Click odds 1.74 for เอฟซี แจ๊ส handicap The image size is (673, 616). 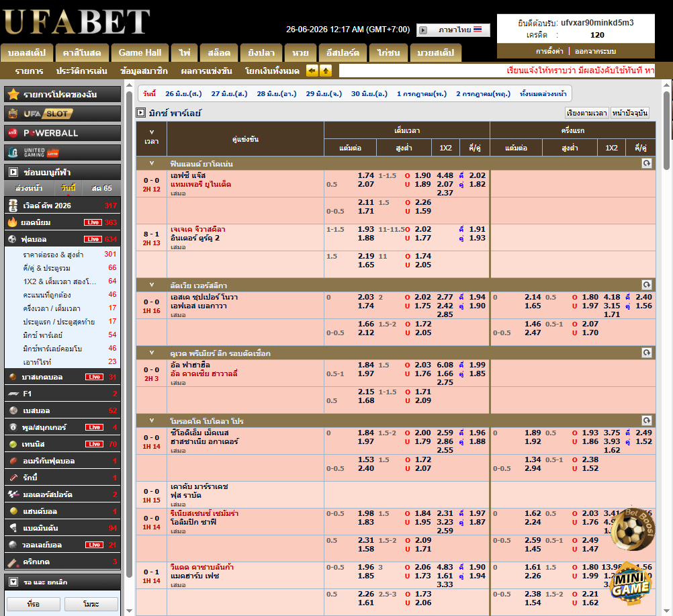point(365,175)
